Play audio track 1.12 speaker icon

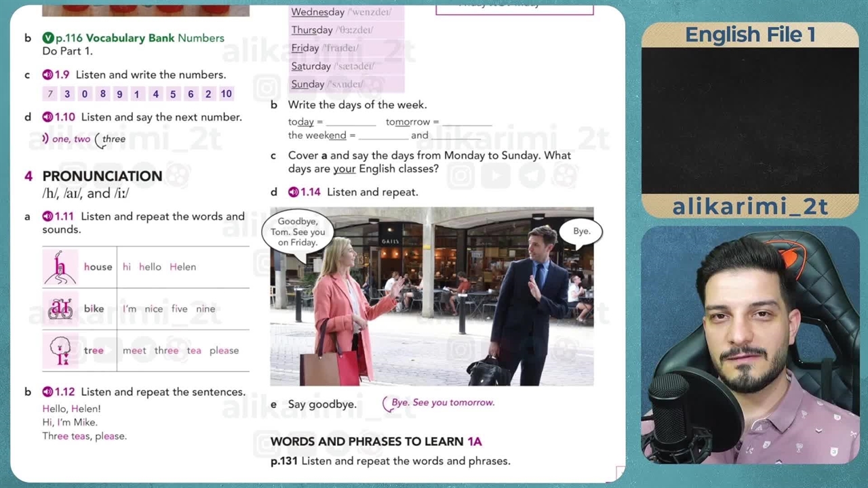pyautogui.click(x=47, y=392)
